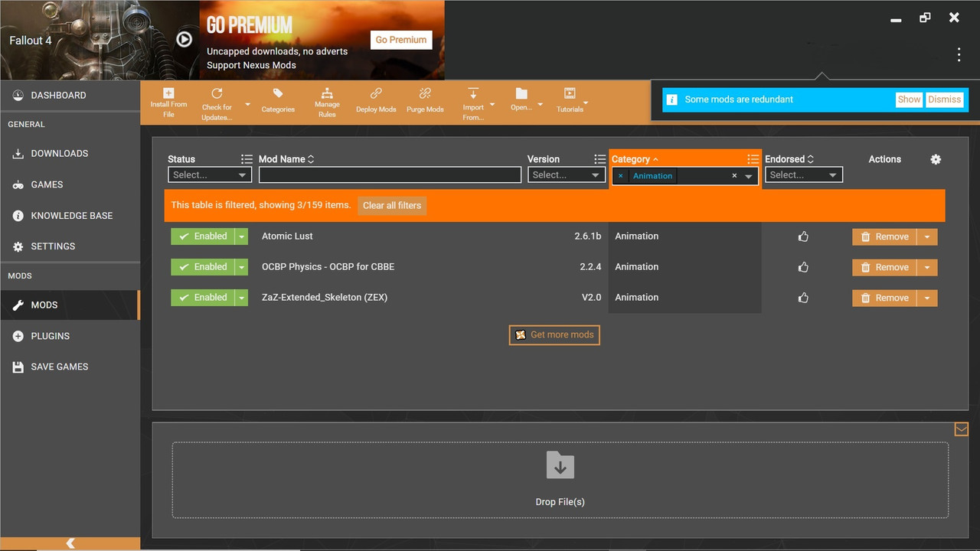Open the Endorsed filter dropdown
Image resolution: width=980 pixels, height=551 pixels.
(803, 175)
